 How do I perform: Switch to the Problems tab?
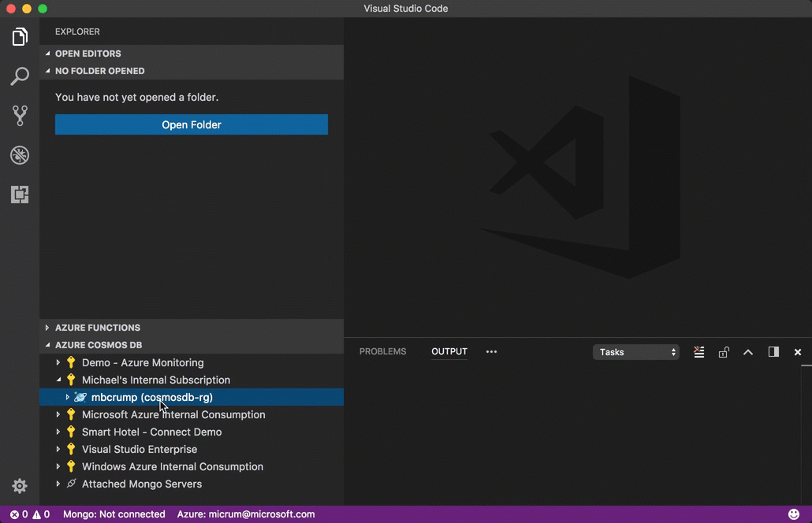click(382, 351)
